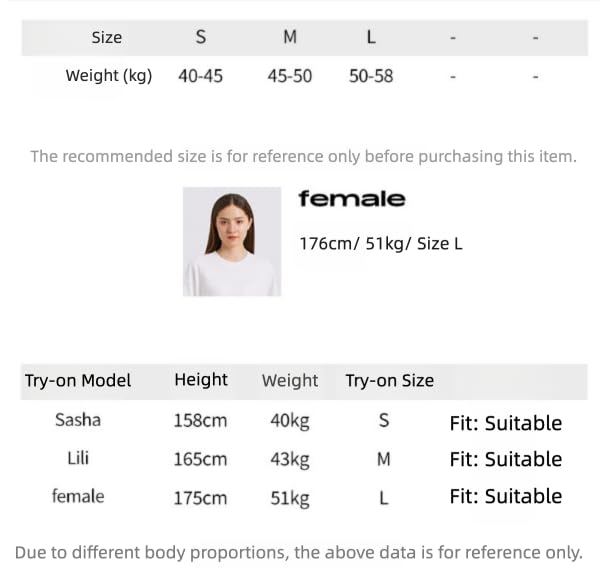The height and width of the screenshot is (580, 611).
Task: Click the "176cm/ 51kg/ Size L" model details
Action: click(381, 243)
